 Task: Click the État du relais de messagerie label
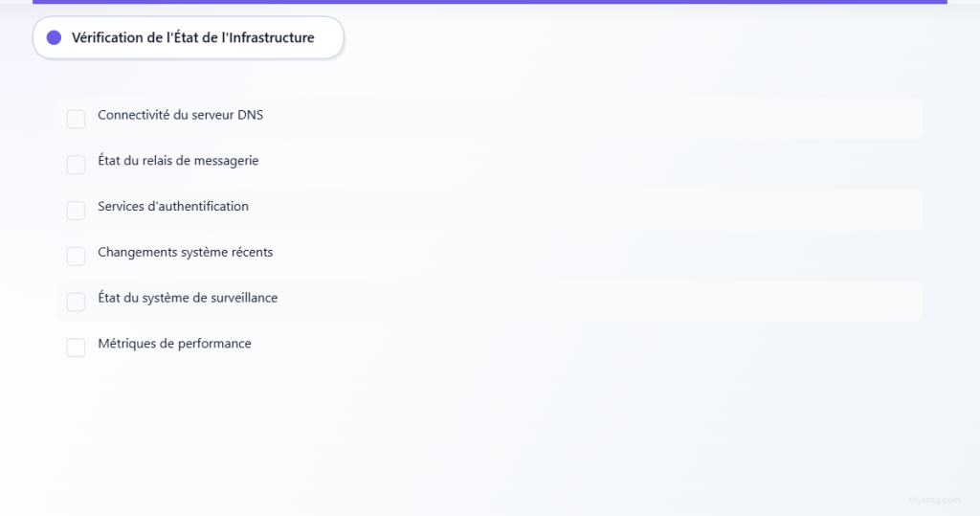(178, 161)
